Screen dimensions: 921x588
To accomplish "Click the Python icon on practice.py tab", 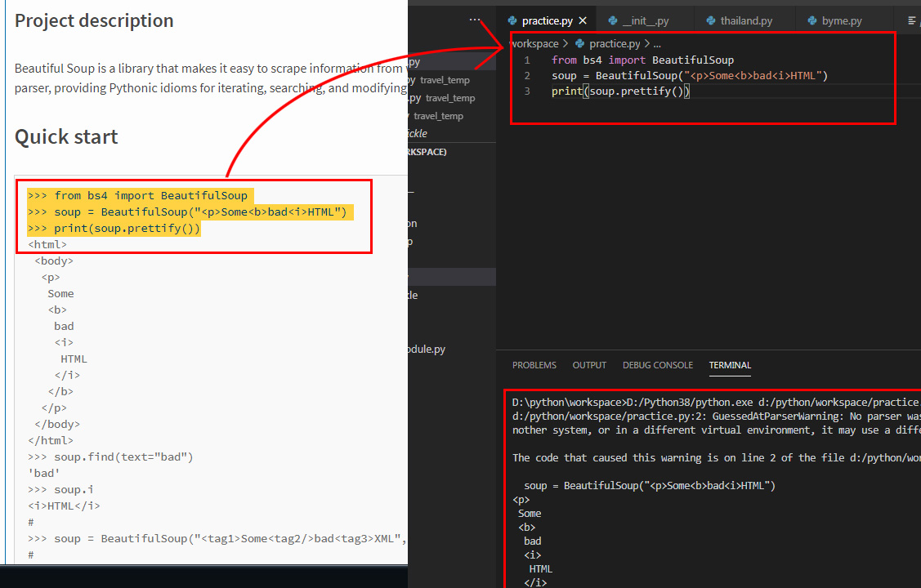I will 512,20.
